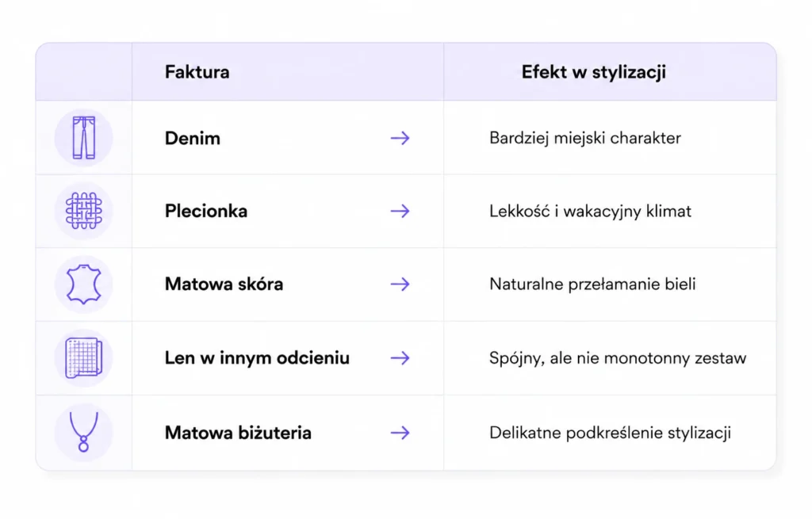Click the Denim label
The width and height of the screenshot is (812, 519).
tap(193, 138)
